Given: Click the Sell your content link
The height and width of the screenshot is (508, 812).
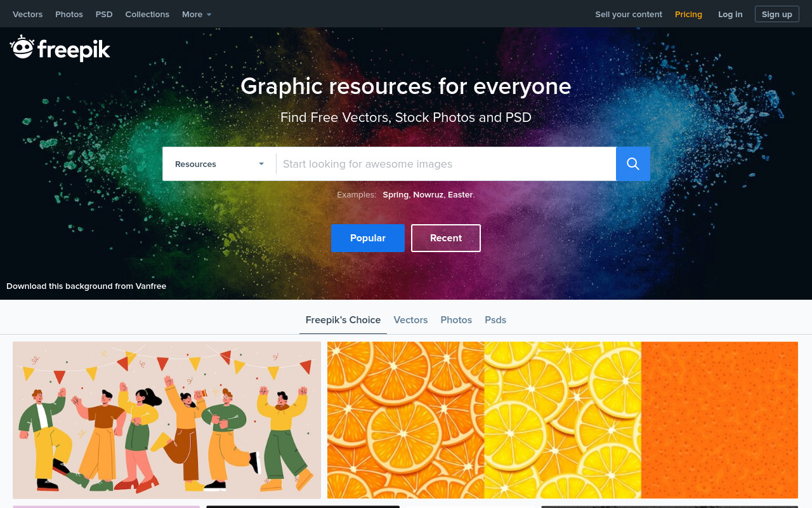Looking at the screenshot, I should (x=629, y=14).
